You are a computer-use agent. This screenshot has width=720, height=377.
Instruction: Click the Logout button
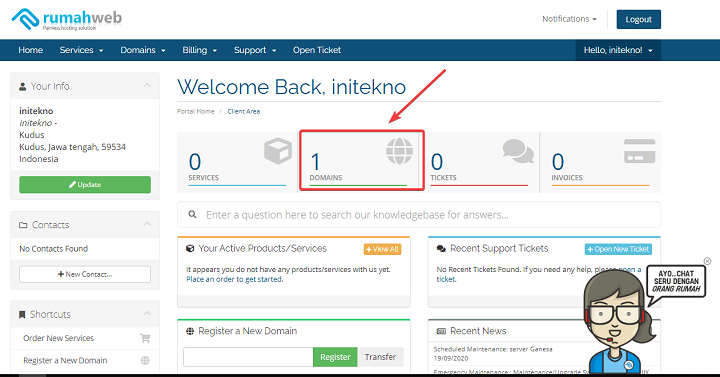[x=639, y=19]
